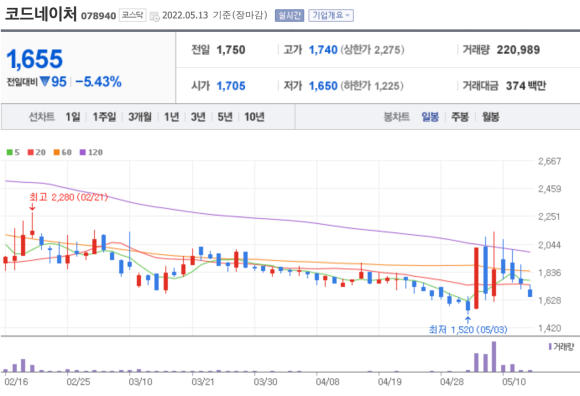
Task: Switch to 월봉 monthly candle chart
Action: point(490,117)
